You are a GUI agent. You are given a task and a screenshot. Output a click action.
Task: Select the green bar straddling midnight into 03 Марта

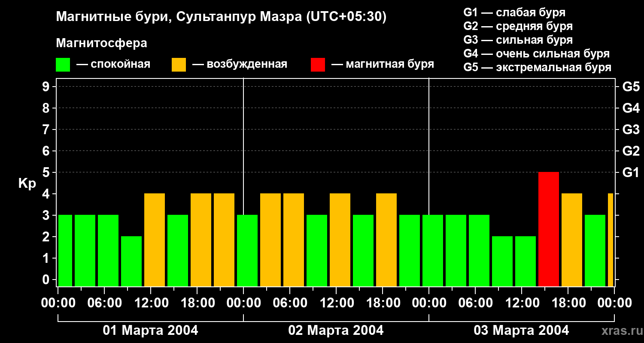click(433, 250)
